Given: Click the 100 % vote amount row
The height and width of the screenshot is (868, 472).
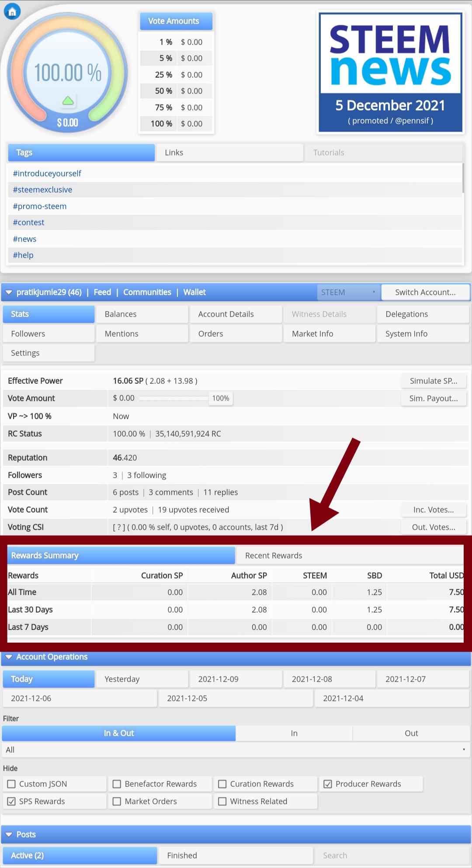Looking at the screenshot, I should [x=177, y=124].
